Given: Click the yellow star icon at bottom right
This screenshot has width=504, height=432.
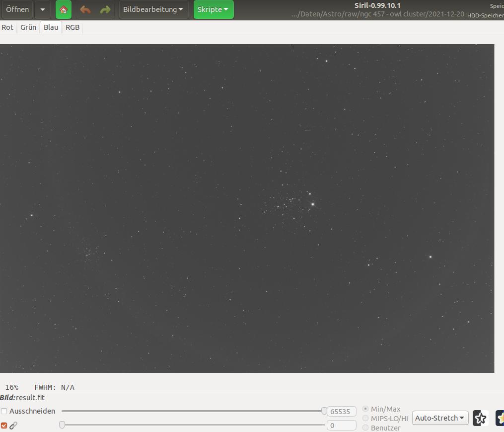Looking at the screenshot, I should click(x=500, y=418).
